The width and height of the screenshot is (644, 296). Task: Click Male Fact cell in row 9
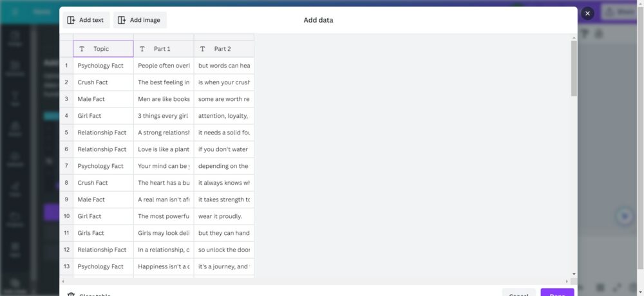(x=103, y=199)
